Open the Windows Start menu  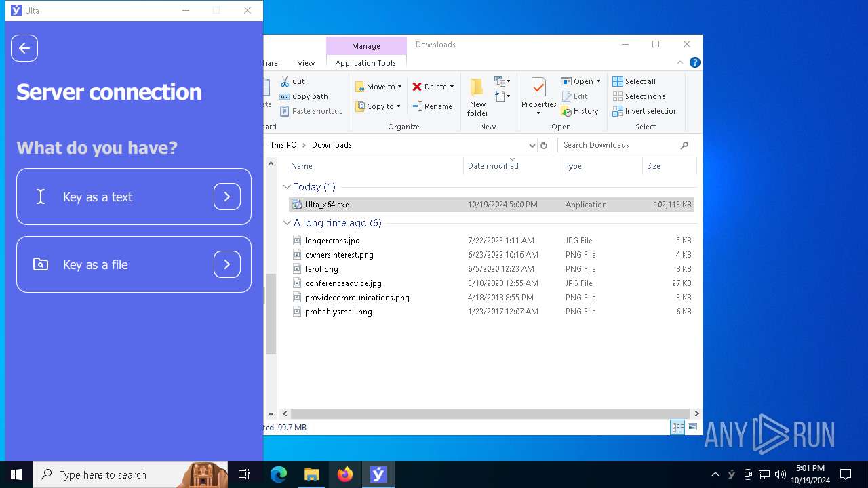point(16,474)
